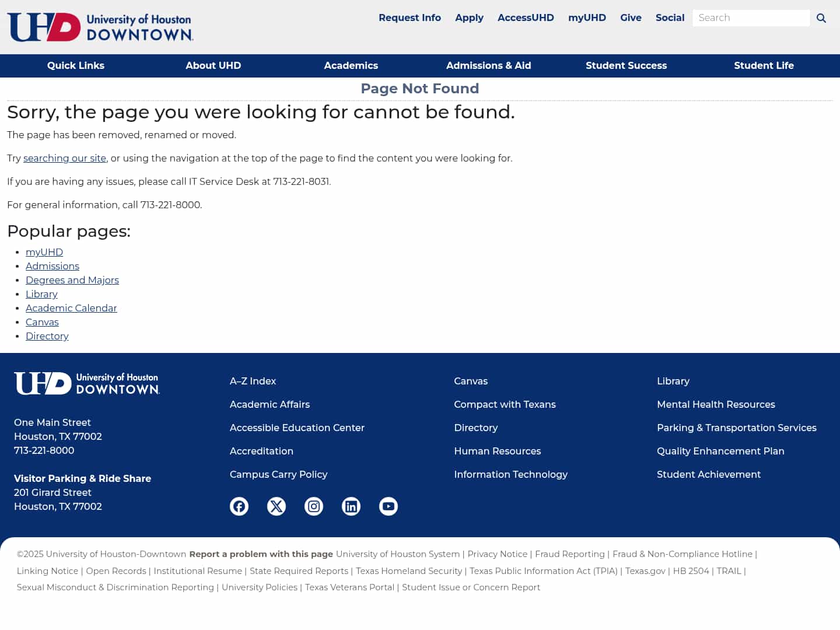Open the University Policies link
This screenshot has width=840, height=630.
point(260,587)
